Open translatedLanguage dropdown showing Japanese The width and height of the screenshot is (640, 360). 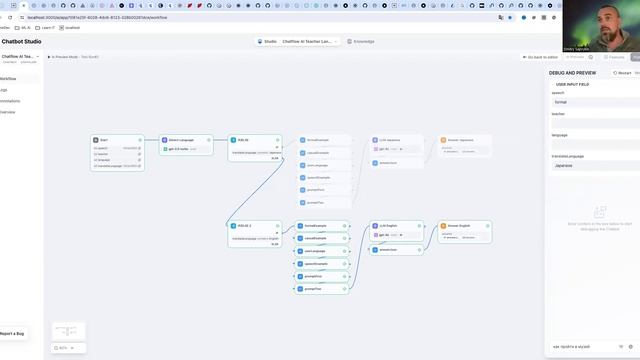click(596, 166)
